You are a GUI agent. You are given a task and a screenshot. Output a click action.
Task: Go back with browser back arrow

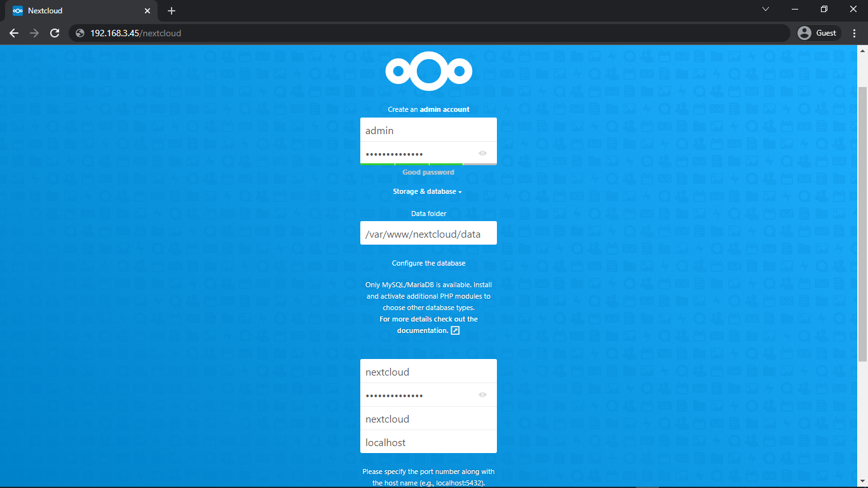tap(14, 33)
